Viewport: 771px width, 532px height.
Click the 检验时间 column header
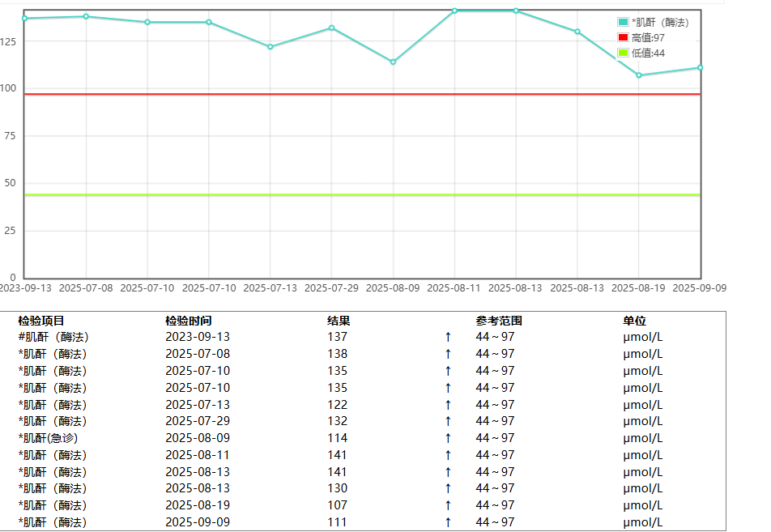189,321
